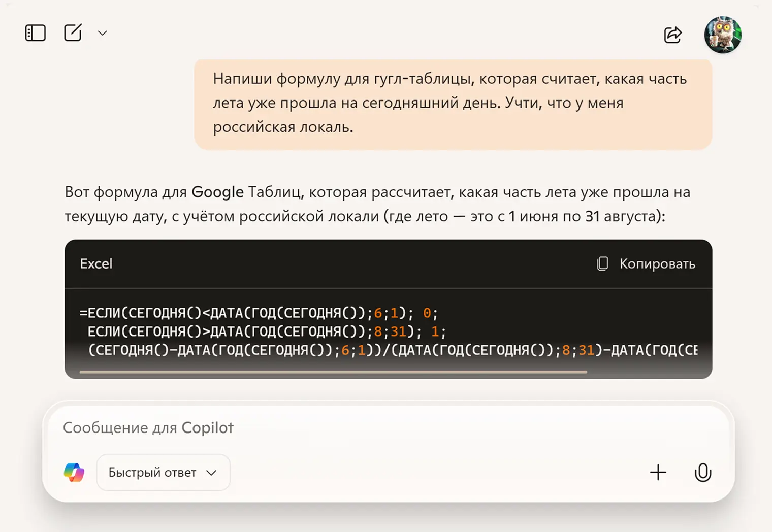Open the owl profile avatar

[x=722, y=35]
